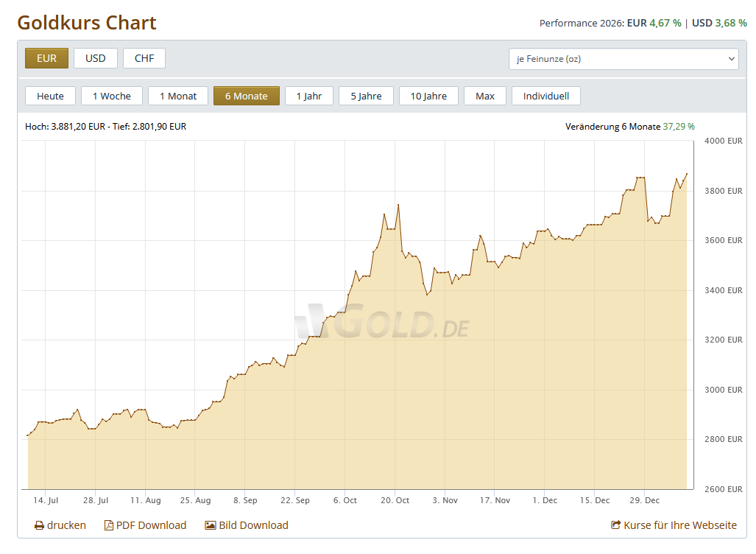Click the 'Performance 2026:' label
This screenshot has height=554, width=756.
pos(582,23)
